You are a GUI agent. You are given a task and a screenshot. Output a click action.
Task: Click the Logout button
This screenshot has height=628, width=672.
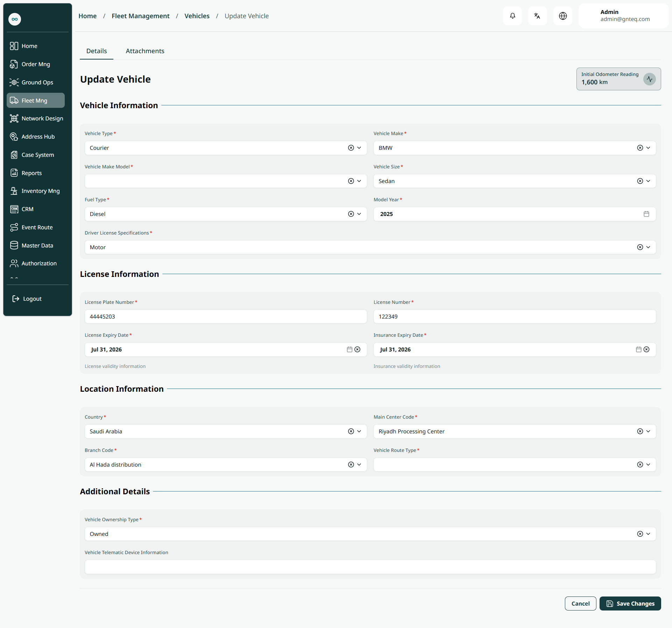pos(27,299)
